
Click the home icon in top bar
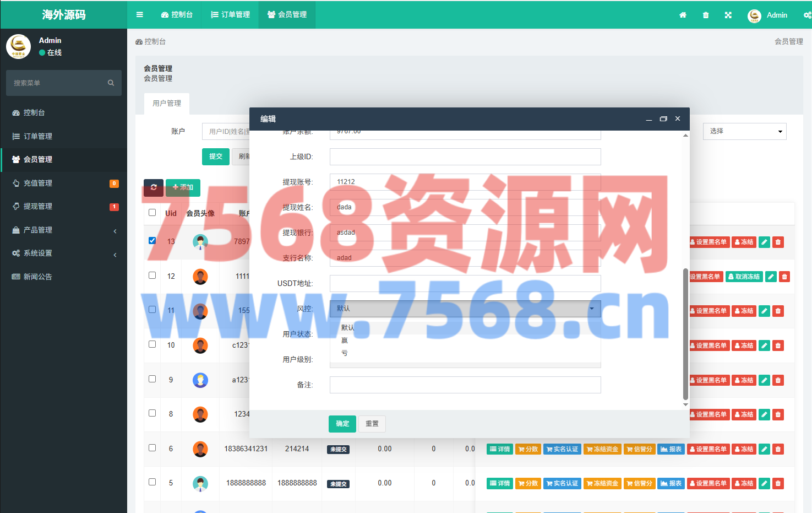tap(683, 15)
